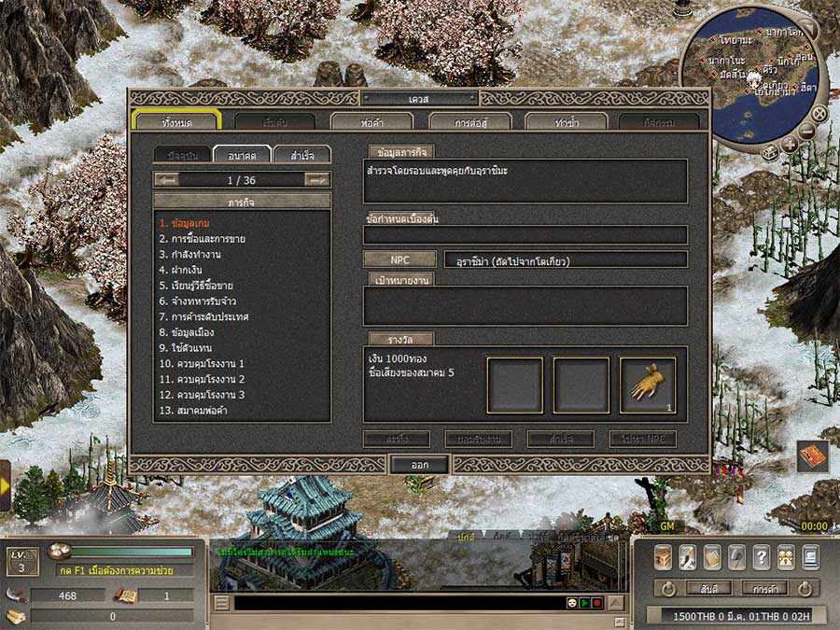Open the treasure chest inventory icon
Image resolution: width=840 pixels, height=630 pixels.
click(x=664, y=557)
